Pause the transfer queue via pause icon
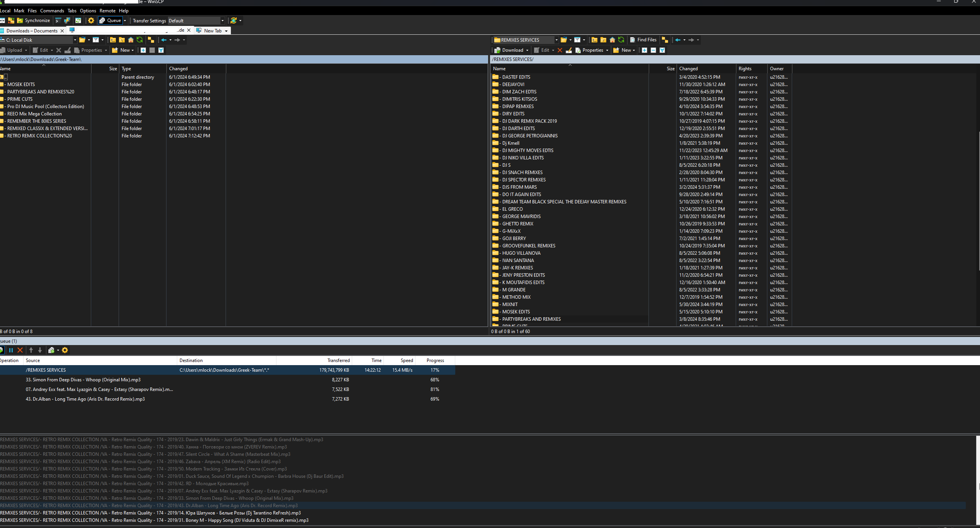This screenshot has width=980, height=528. coord(11,350)
